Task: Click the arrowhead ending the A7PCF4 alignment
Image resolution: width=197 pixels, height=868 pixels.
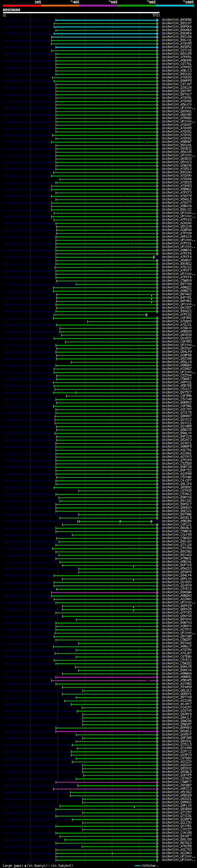Action: pos(154,257)
